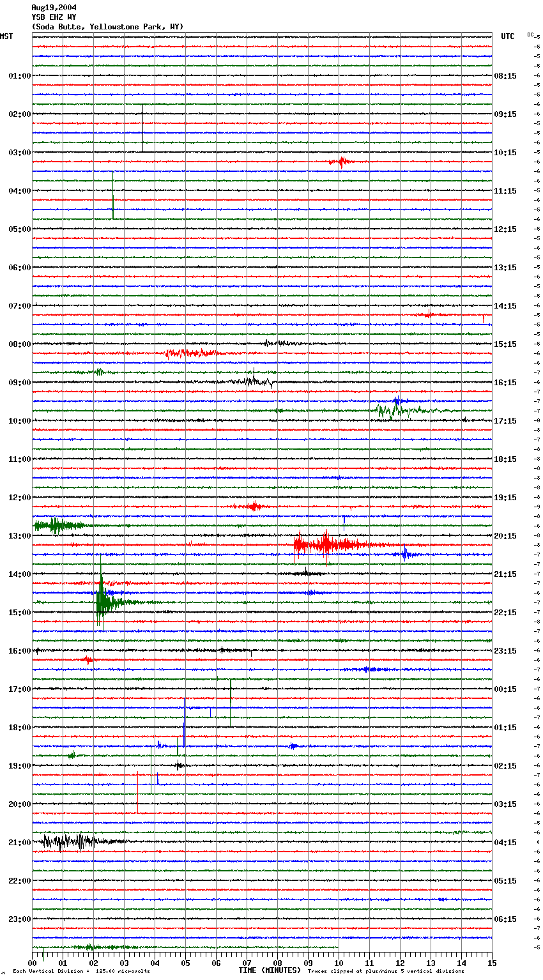Click the 08:15 UTC time label
The width and height of the screenshot is (543, 980).
click(x=505, y=76)
